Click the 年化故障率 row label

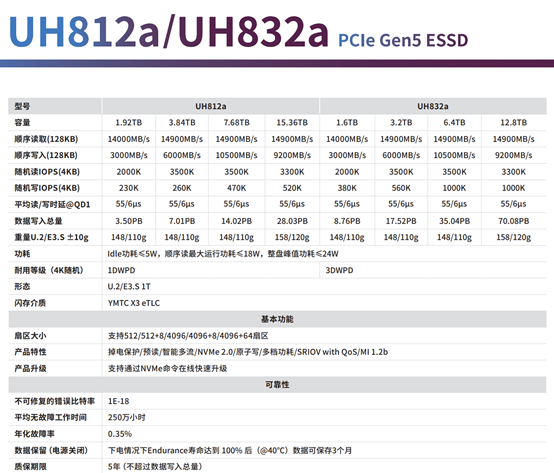pyautogui.click(x=34, y=434)
